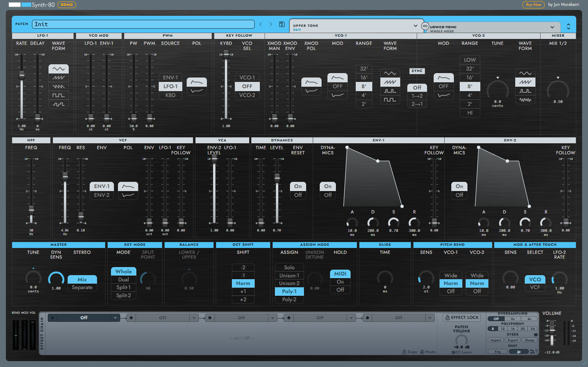This screenshot has height=367, width=588.
Task: Set HOLD to On
Action: [x=340, y=282]
